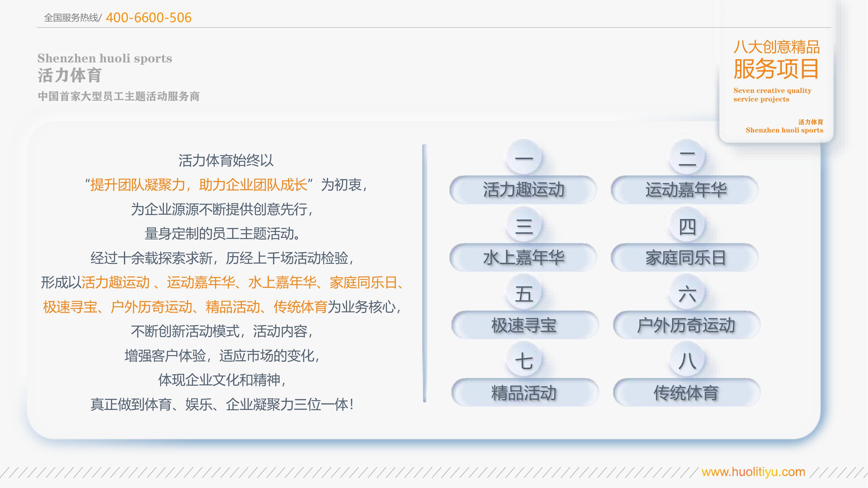Click the 户外历奇运动 pill button
The width and height of the screenshot is (868, 488).
click(686, 325)
